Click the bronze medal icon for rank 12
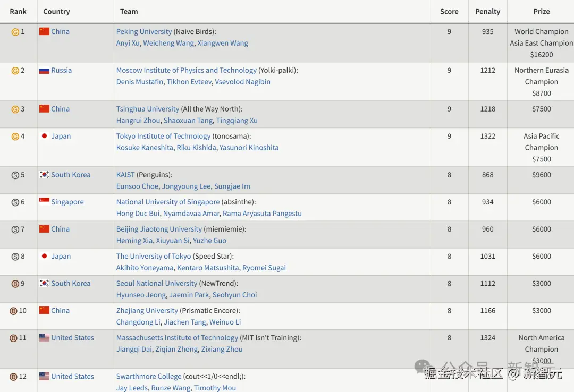Image resolution: width=574 pixels, height=392 pixels. 13,377
